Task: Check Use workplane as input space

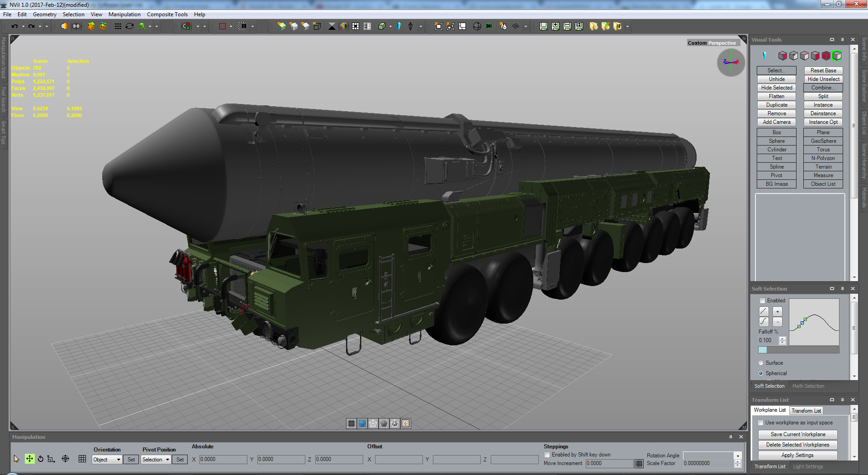Action: click(761, 423)
